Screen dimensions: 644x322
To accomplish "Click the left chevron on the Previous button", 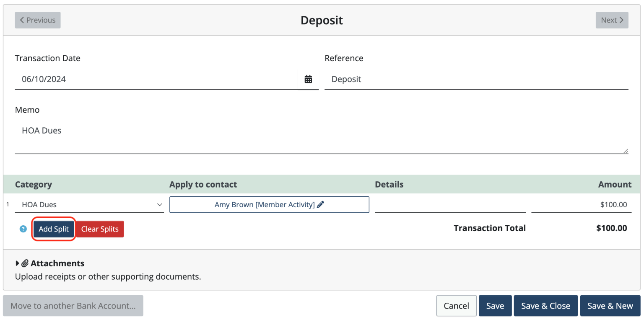I will pyautogui.click(x=22, y=20).
